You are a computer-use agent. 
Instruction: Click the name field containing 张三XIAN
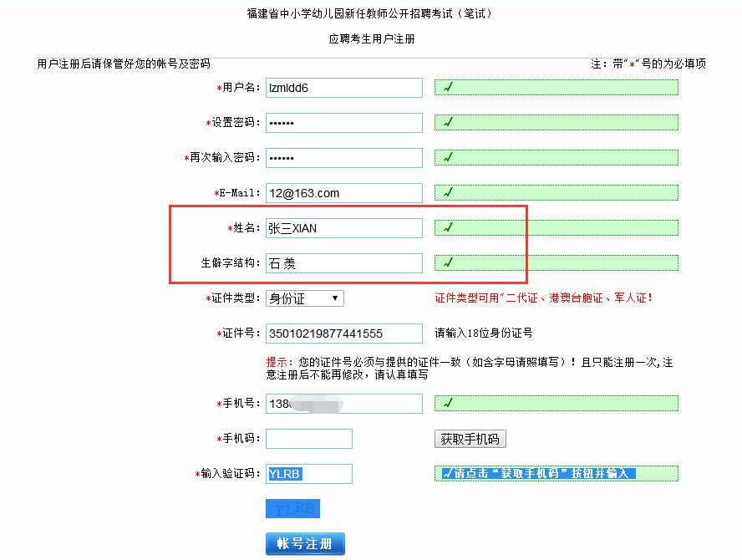point(343,228)
